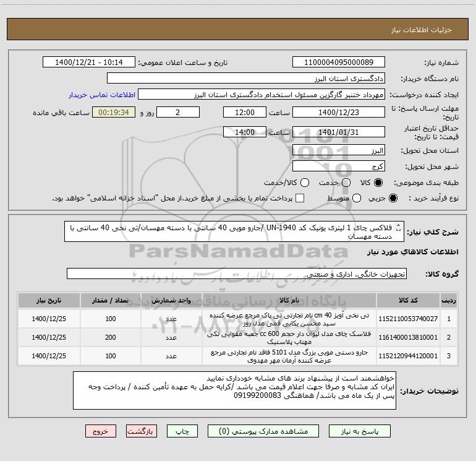Select the کالا radio button

[378, 183]
